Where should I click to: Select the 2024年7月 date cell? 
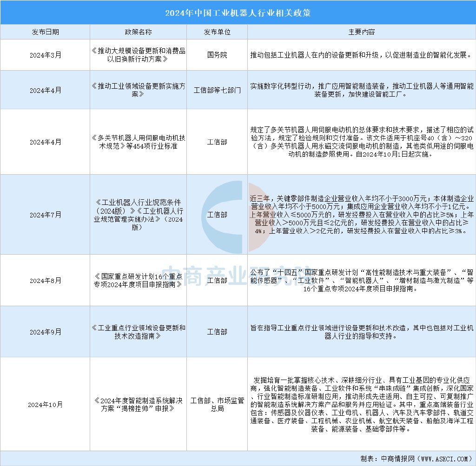coord(45,215)
